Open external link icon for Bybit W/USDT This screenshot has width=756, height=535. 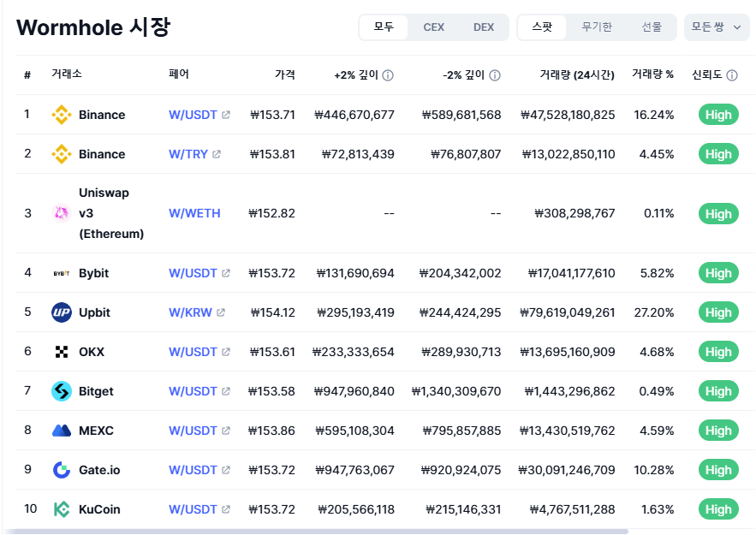coord(226,273)
